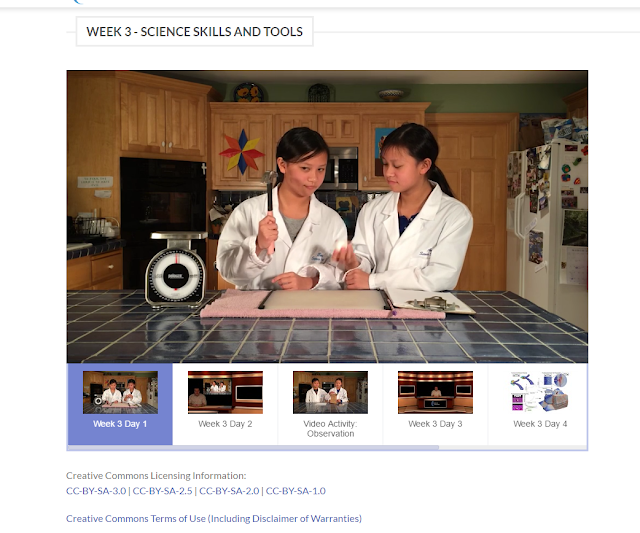
Task: Open the CC-BY-SA-2.5 license link
Action: click(162, 491)
